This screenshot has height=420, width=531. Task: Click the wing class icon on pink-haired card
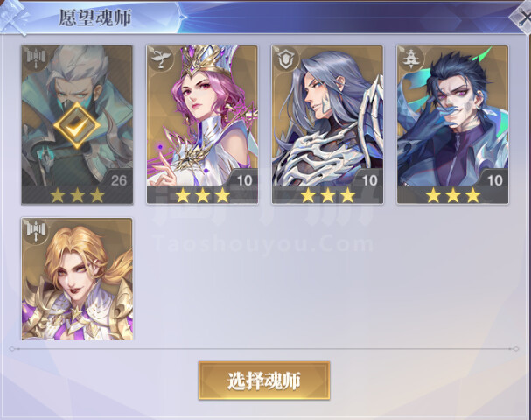pyautogui.click(x=160, y=59)
